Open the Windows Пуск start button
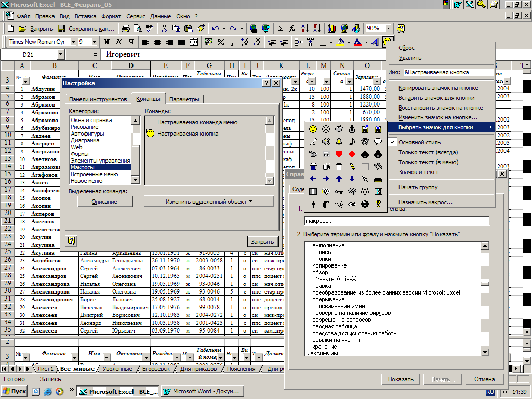Screen dimensions: 532x399 tap(14, 391)
